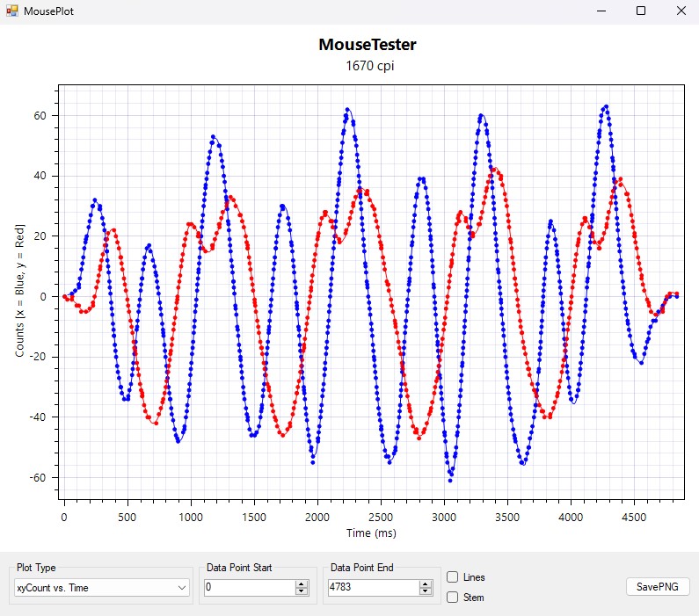Minimize the MousePlot window
The image size is (699, 616).
coord(602,11)
